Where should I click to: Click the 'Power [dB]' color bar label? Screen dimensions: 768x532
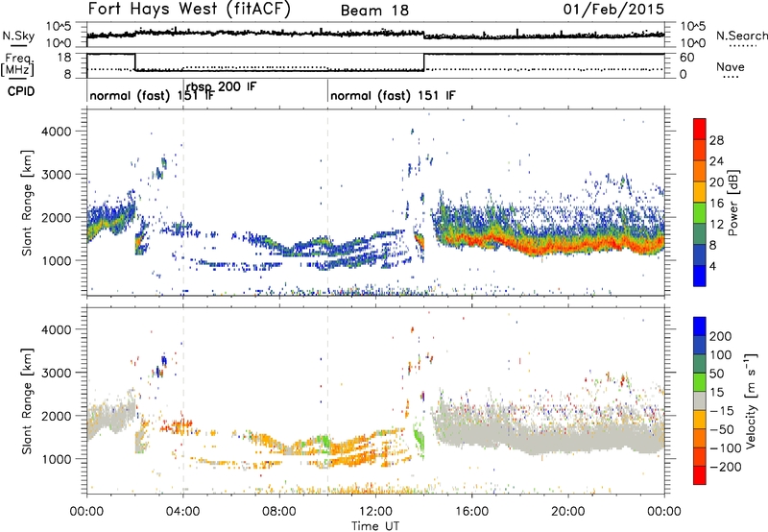[x=732, y=203]
